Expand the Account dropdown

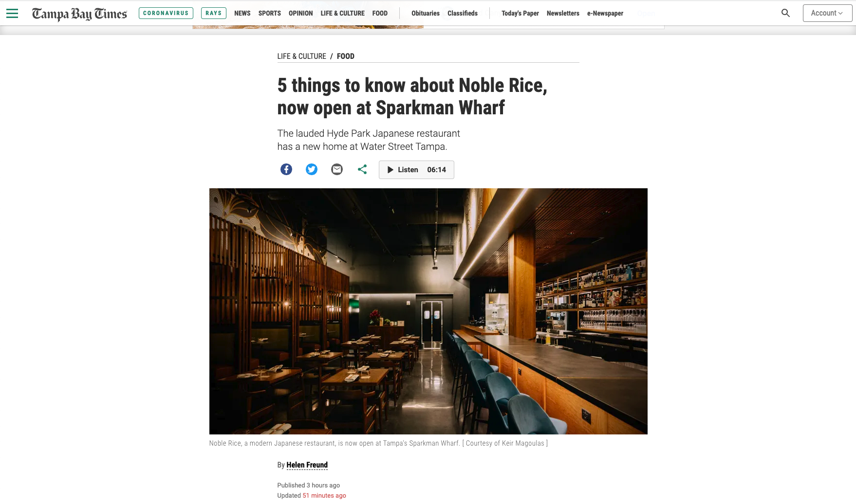pyautogui.click(x=827, y=13)
